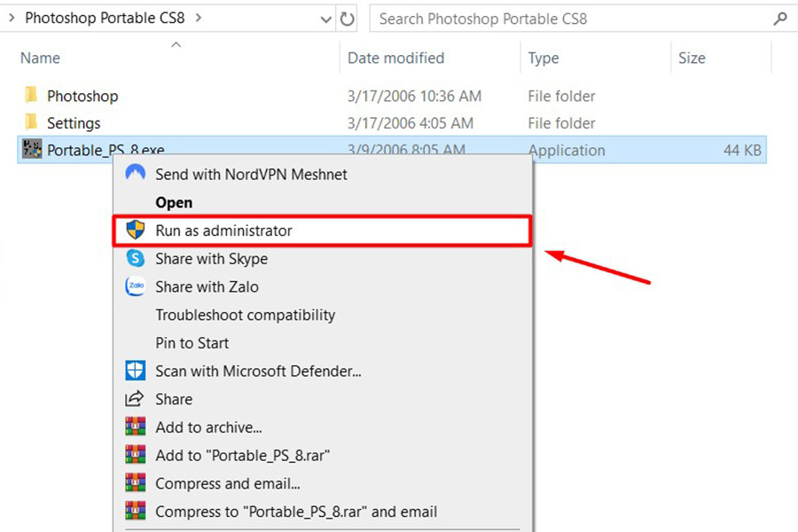Expand chevron after Photoshop Portable CS8 breadcrumb
The height and width of the screenshot is (532, 798).
[199, 18]
